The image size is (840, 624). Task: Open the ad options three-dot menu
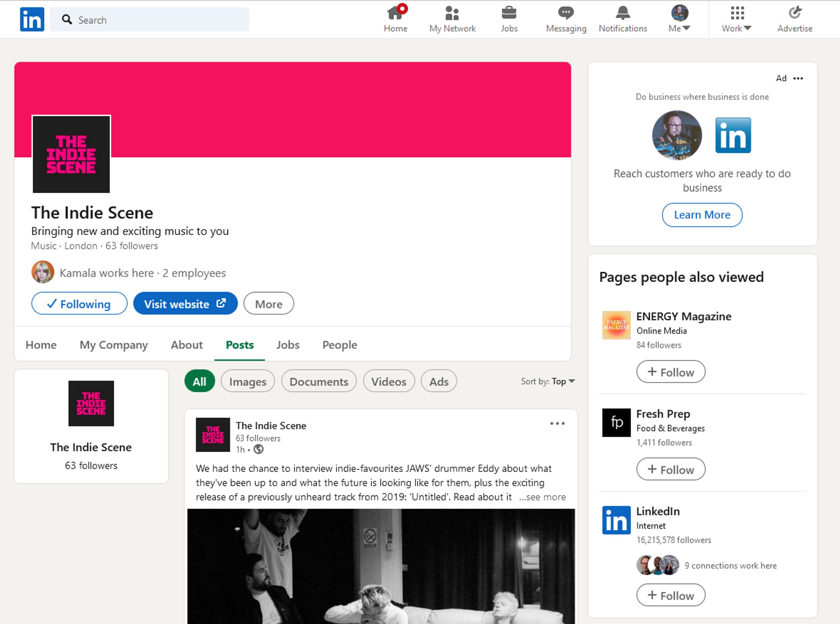(x=798, y=78)
